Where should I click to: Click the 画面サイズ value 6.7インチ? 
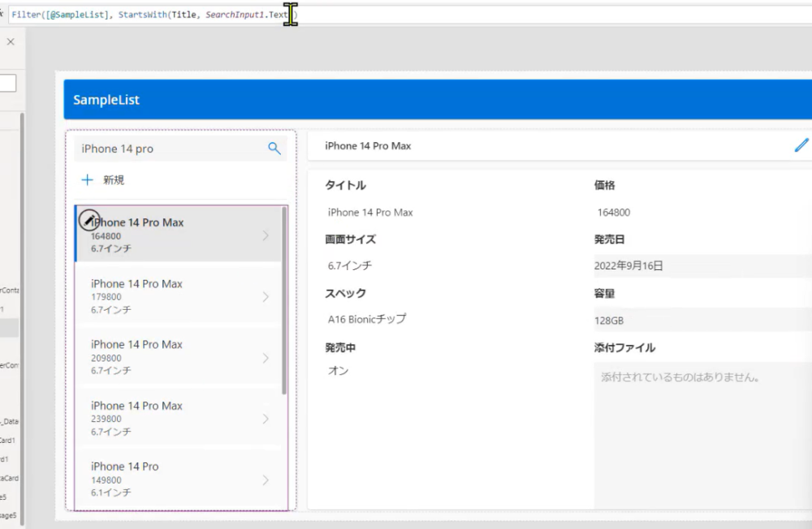point(349,265)
